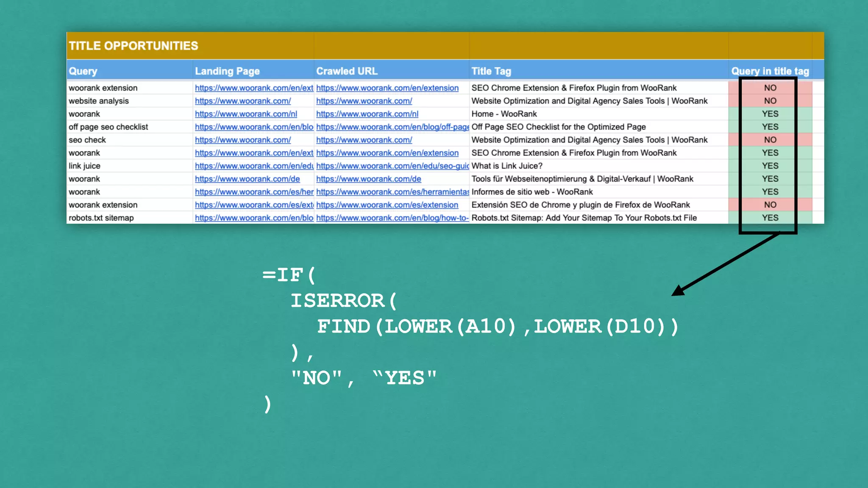This screenshot has width=868, height=488.
Task: Select the 'seo check' query cell
Action: click(x=130, y=140)
